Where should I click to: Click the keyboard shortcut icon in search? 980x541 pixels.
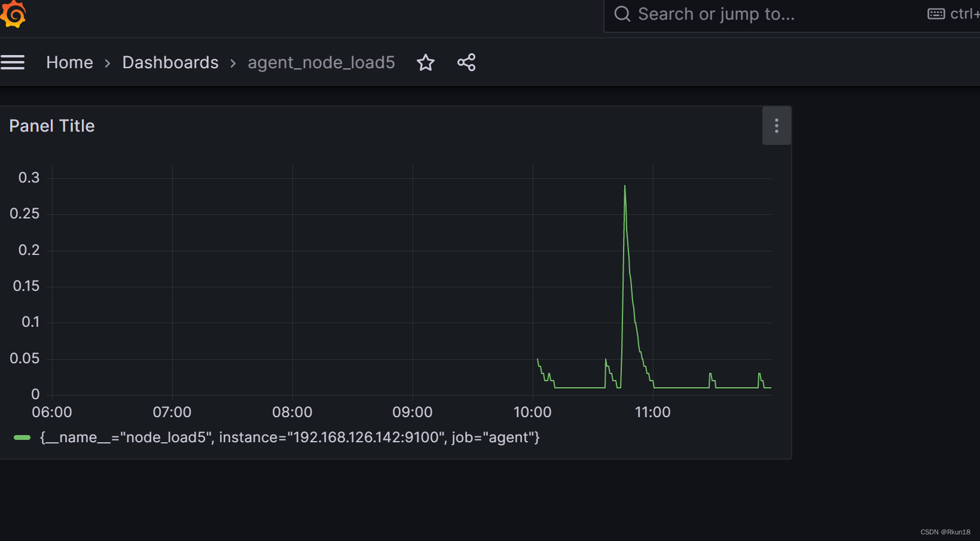click(x=936, y=14)
